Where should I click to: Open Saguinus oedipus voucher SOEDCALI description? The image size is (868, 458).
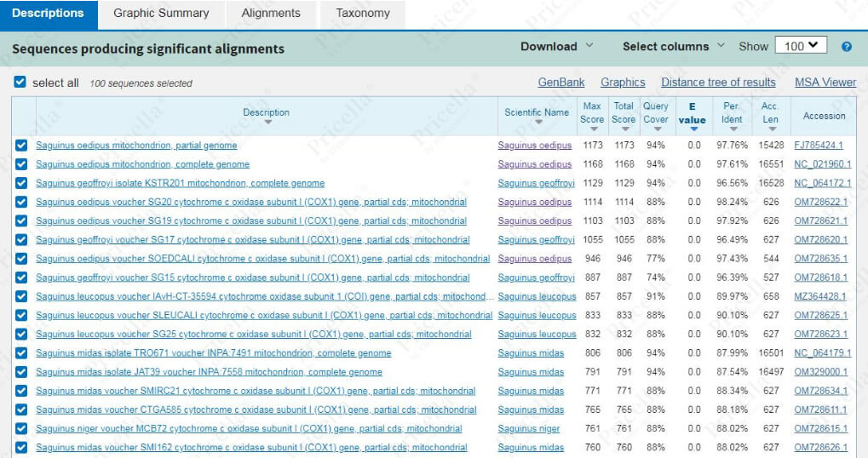263,258
